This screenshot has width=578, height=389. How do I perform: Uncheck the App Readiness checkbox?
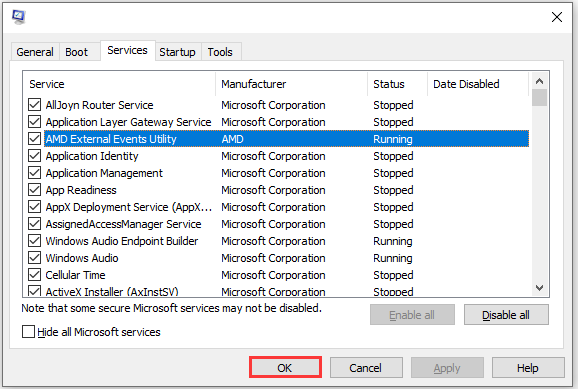[35, 190]
